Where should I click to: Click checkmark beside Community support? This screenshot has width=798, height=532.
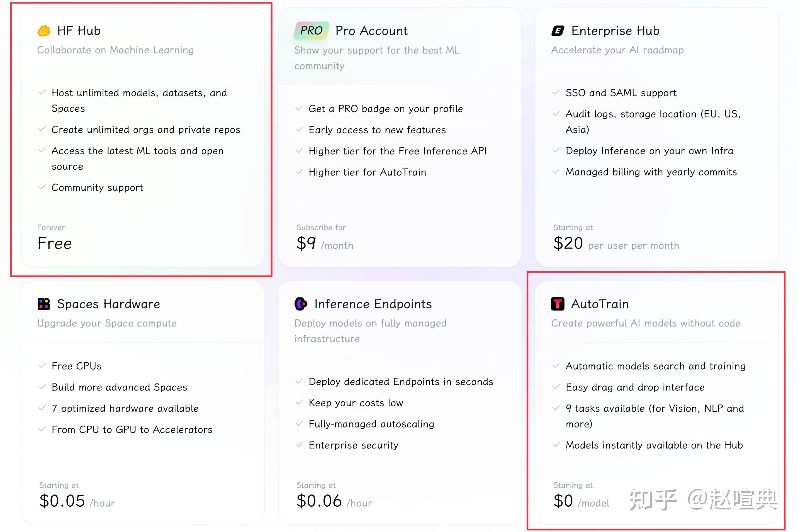point(42,187)
